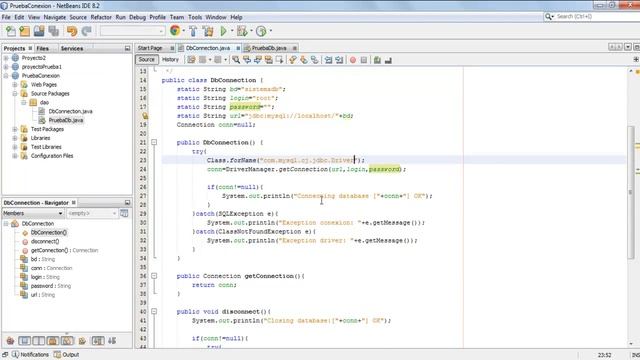Viewport: 640px width, 360px height.
Task: Open the Members dropdown in Navigator
Action: (x=33, y=213)
